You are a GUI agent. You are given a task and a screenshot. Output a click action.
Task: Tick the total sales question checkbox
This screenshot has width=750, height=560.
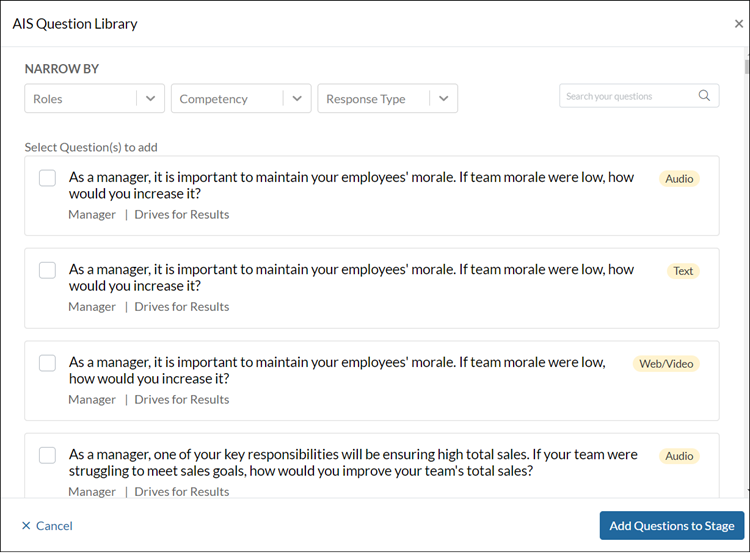(47, 455)
